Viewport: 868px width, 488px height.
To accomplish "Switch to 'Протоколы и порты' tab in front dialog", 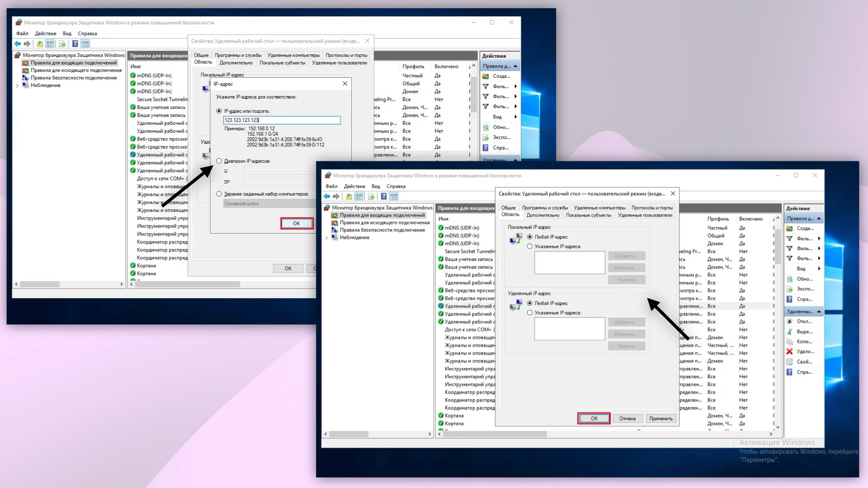I will (652, 208).
